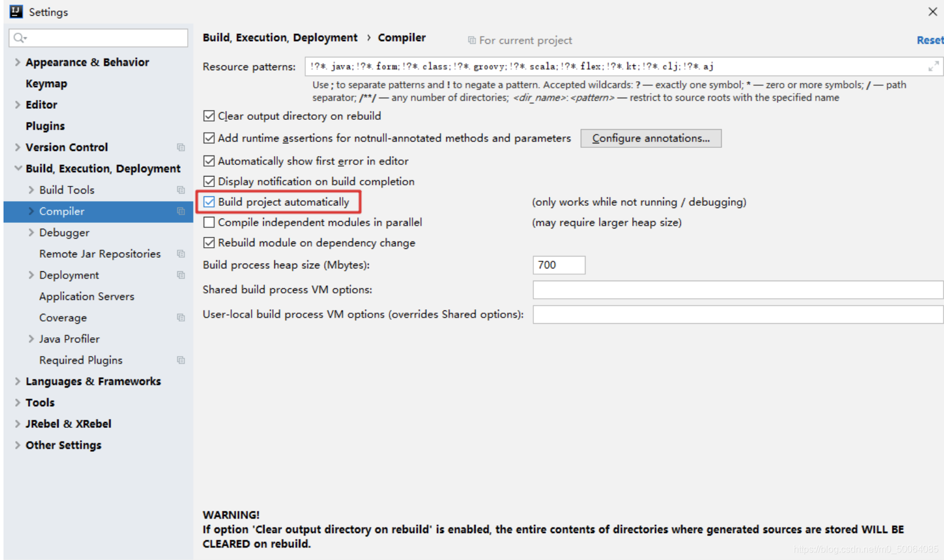Image resolution: width=944 pixels, height=560 pixels.
Task: Expand the Build Tools node
Action: coord(31,190)
